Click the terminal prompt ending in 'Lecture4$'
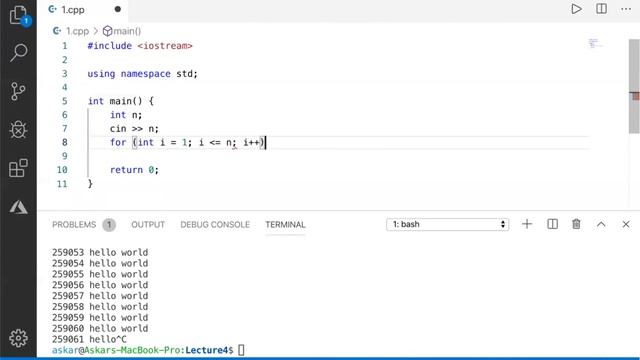Screen dimensions: 640x360 (x=142, y=350)
